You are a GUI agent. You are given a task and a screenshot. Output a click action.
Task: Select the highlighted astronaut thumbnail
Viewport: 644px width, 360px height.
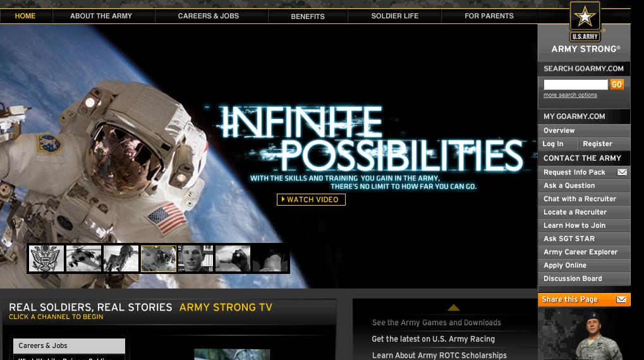coord(158,259)
